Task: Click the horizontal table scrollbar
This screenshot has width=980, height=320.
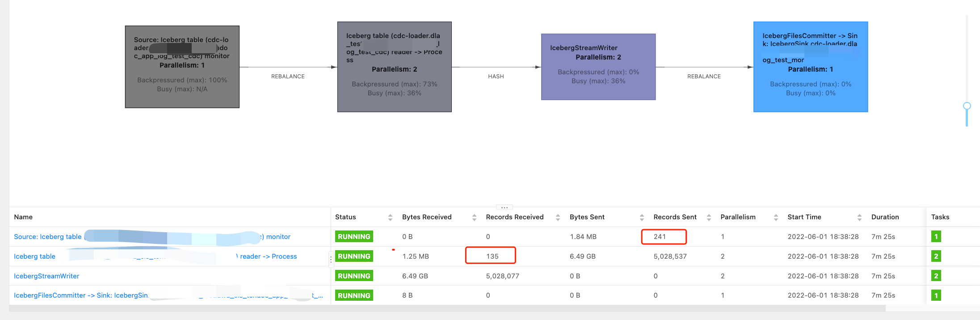Action: point(447,308)
